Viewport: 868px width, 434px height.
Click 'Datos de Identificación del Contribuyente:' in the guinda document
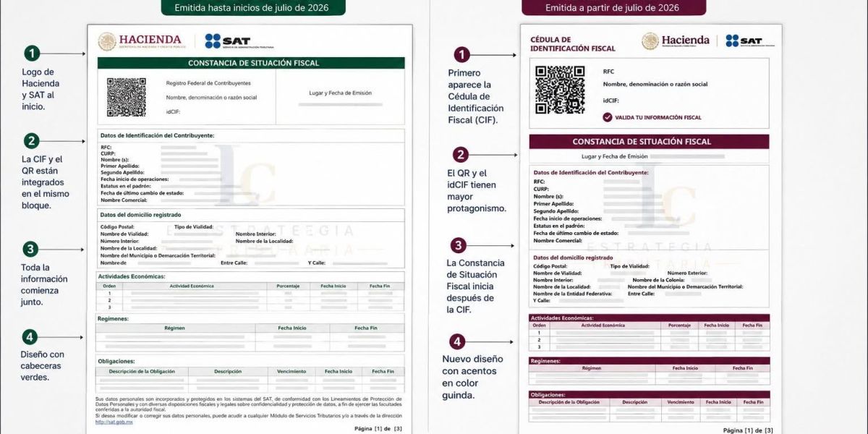point(591,173)
